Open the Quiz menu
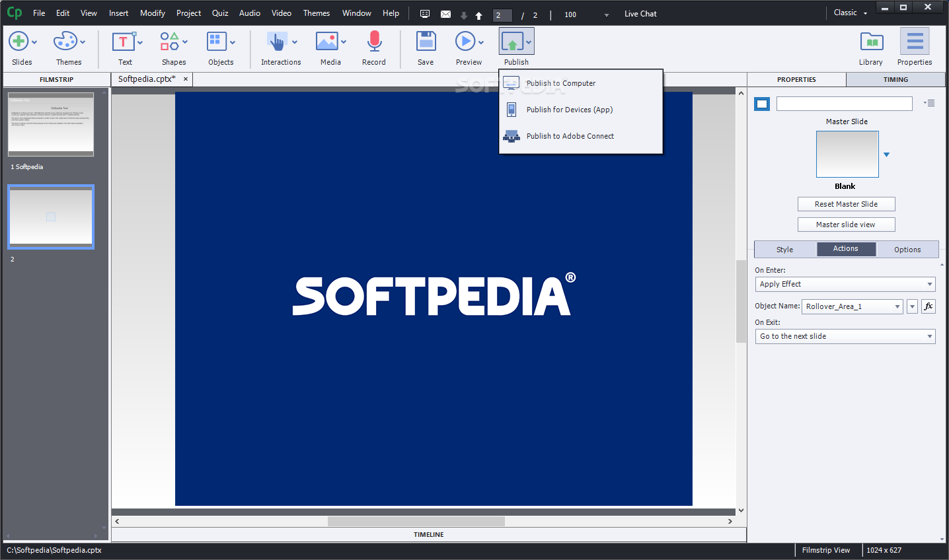This screenshot has height=560, width=949. coord(220,13)
